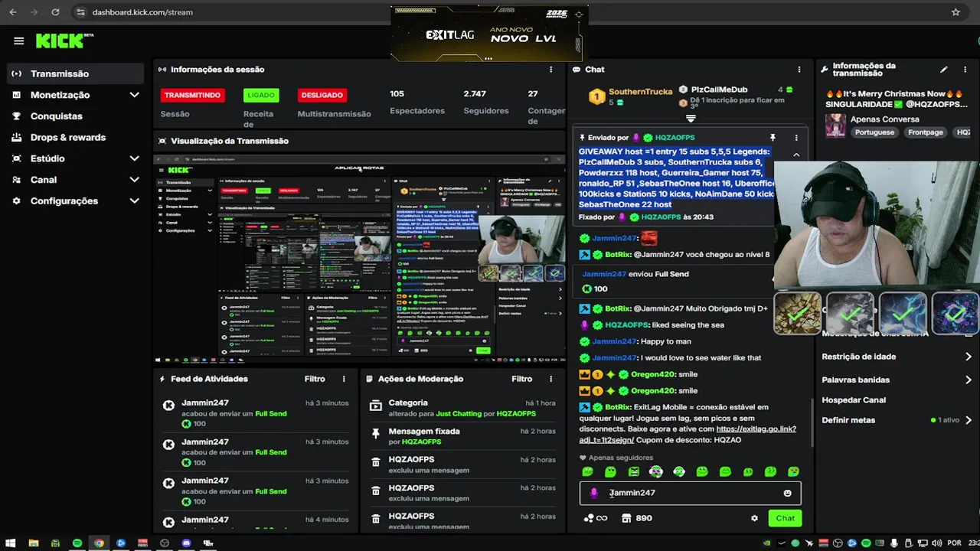Reload the page in browser
Screen dimensions: 980x551
pos(55,12)
